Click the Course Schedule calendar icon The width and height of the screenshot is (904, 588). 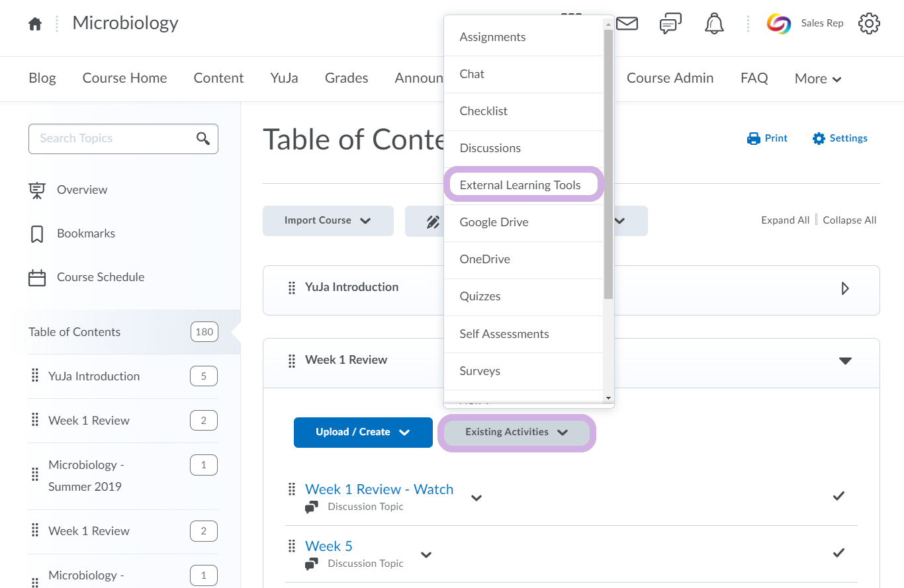tap(37, 278)
